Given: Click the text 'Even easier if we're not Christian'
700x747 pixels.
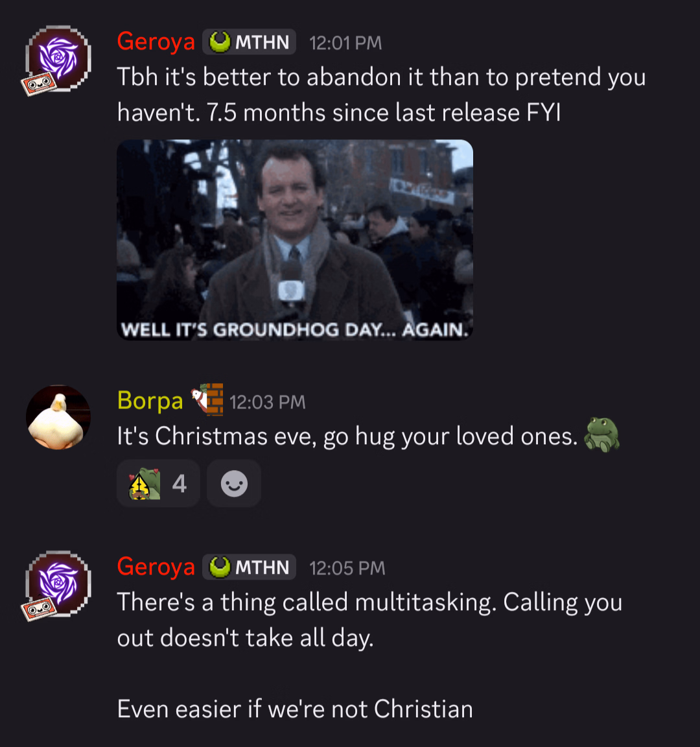Looking at the screenshot, I should tap(296, 709).
